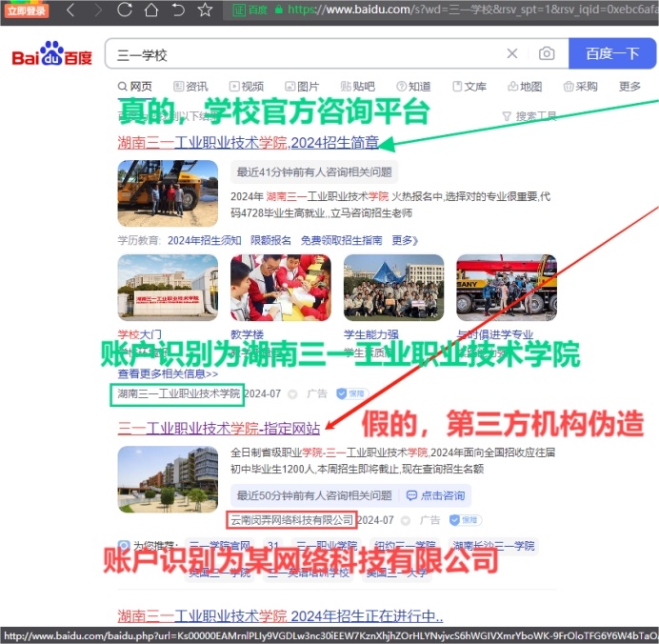Click the browser back arrow
This screenshot has width=659, height=644.
(70, 10)
